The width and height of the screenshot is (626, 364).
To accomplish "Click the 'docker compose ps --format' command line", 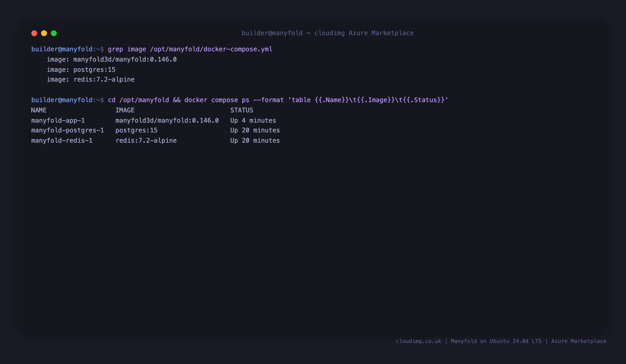I will [278, 100].
